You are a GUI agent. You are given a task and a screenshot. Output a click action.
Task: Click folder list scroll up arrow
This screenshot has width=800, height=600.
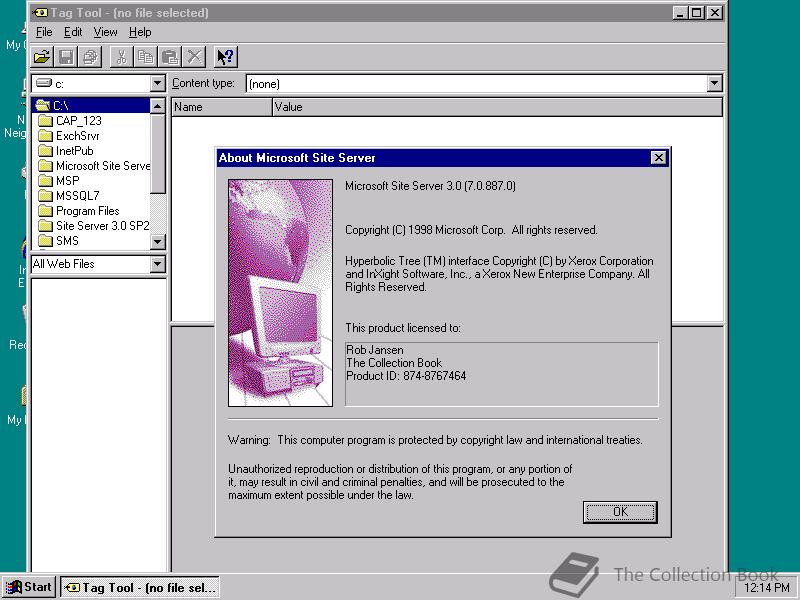[158, 106]
